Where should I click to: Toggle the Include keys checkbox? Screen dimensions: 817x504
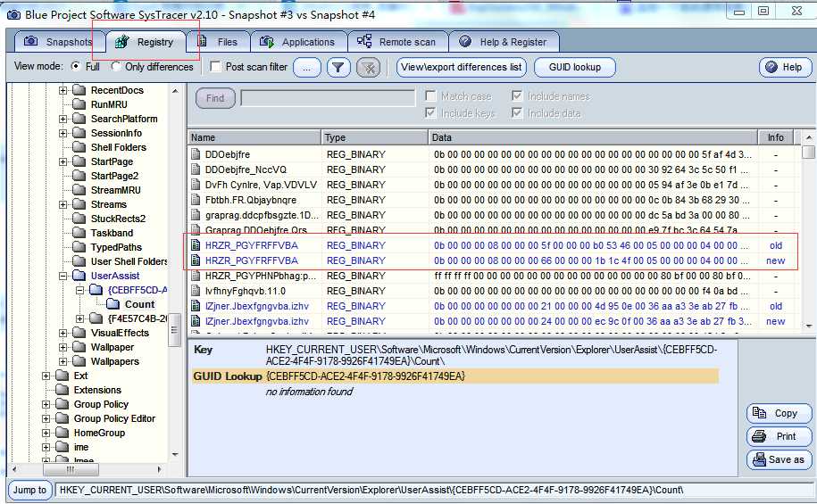pos(430,112)
